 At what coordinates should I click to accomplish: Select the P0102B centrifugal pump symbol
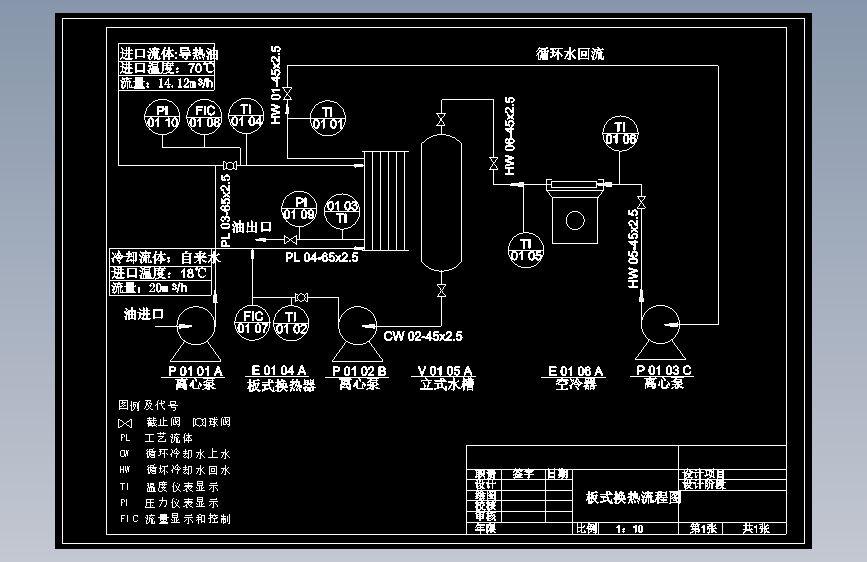(x=357, y=334)
